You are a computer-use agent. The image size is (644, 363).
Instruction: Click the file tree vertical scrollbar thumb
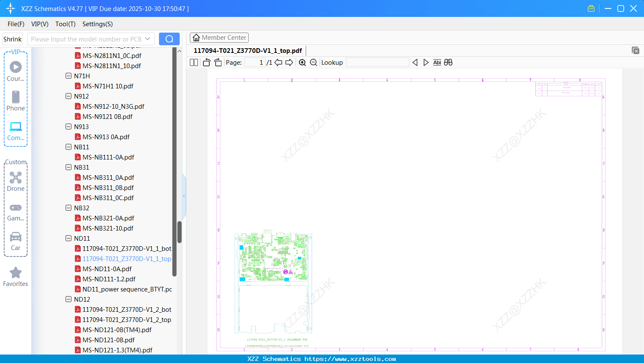pyautogui.click(x=179, y=232)
